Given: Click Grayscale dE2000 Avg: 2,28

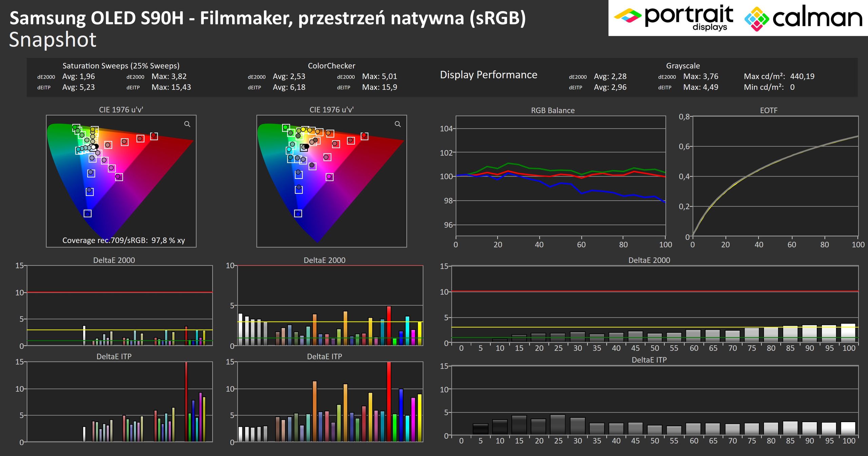Looking at the screenshot, I should 610,77.
